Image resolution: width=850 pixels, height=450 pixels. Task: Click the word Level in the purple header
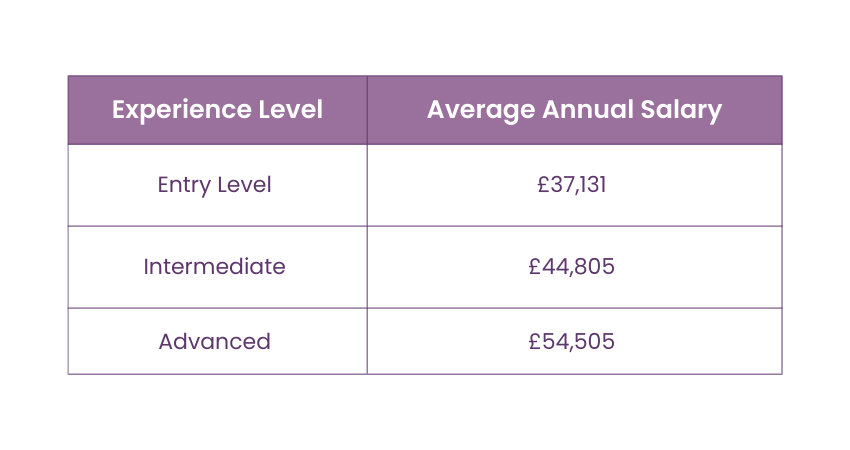pyautogui.click(x=289, y=110)
